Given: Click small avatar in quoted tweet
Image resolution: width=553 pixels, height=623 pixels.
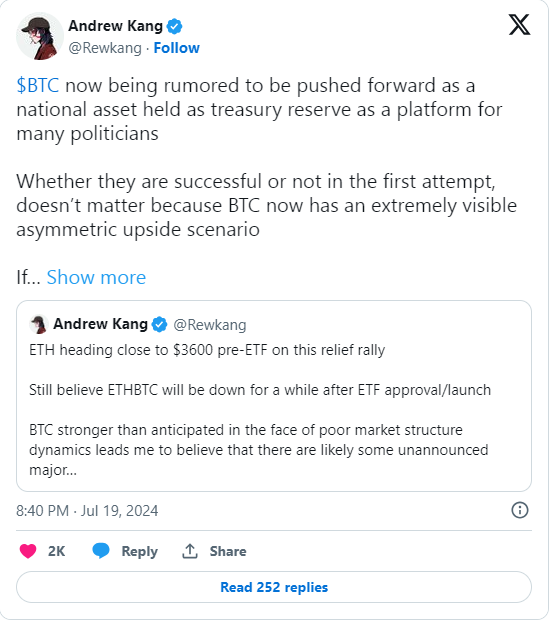Looking at the screenshot, I should click(39, 325).
